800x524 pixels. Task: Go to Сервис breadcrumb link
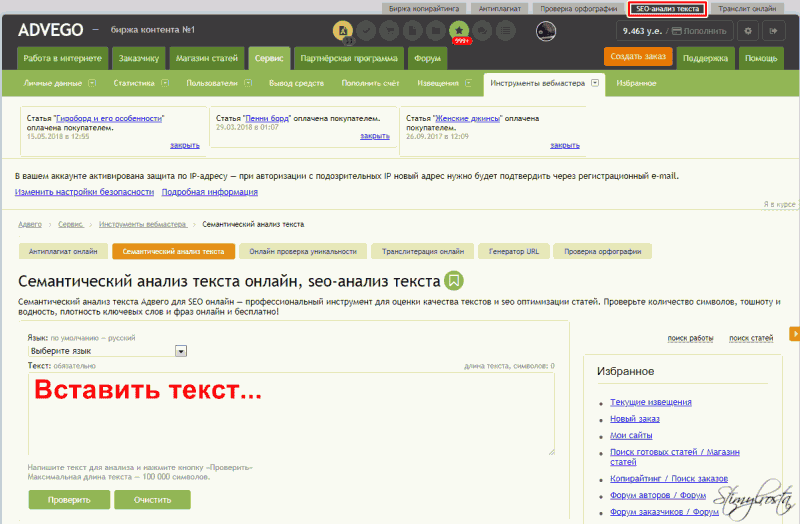click(70, 224)
